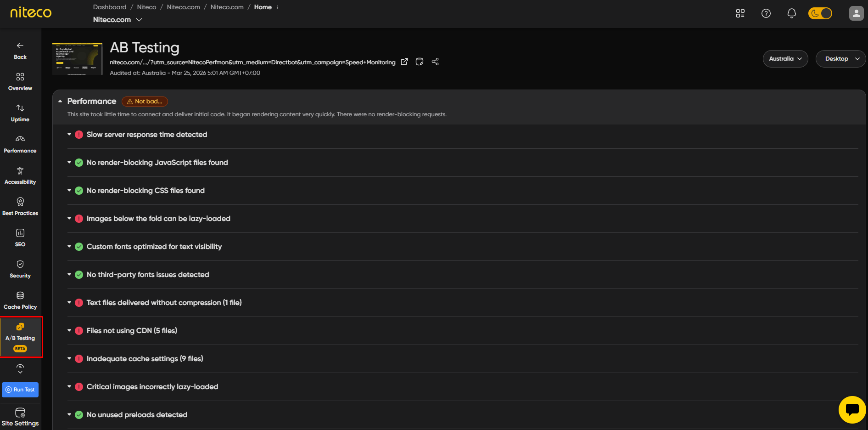Image resolution: width=868 pixels, height=430 pixels.
Task: Share the audit via share icon
Action: point(435,62)
